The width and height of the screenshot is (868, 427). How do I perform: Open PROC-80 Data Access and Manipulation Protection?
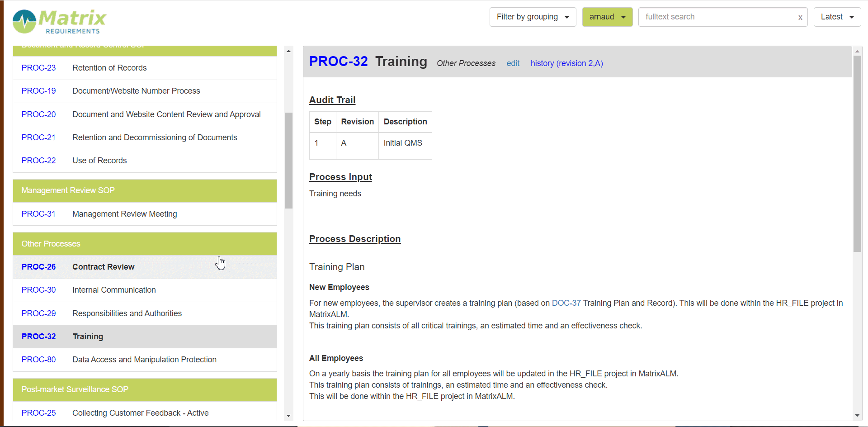coord(144,360)
